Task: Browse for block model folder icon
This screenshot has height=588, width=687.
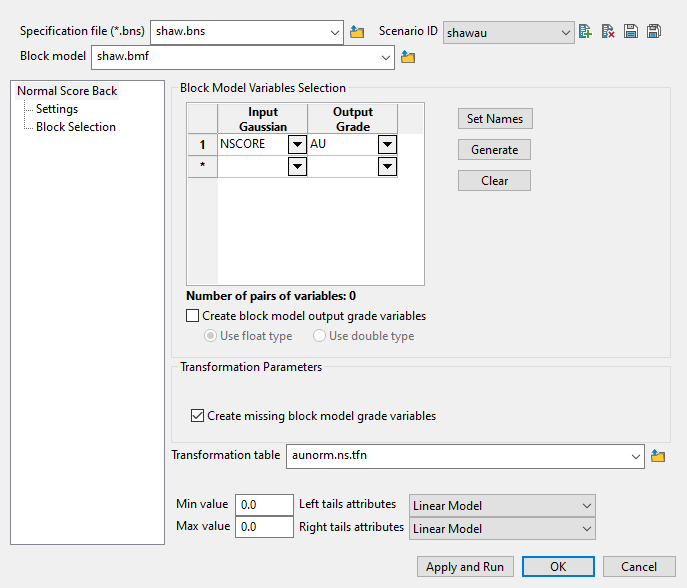Action: click(408, 58)
